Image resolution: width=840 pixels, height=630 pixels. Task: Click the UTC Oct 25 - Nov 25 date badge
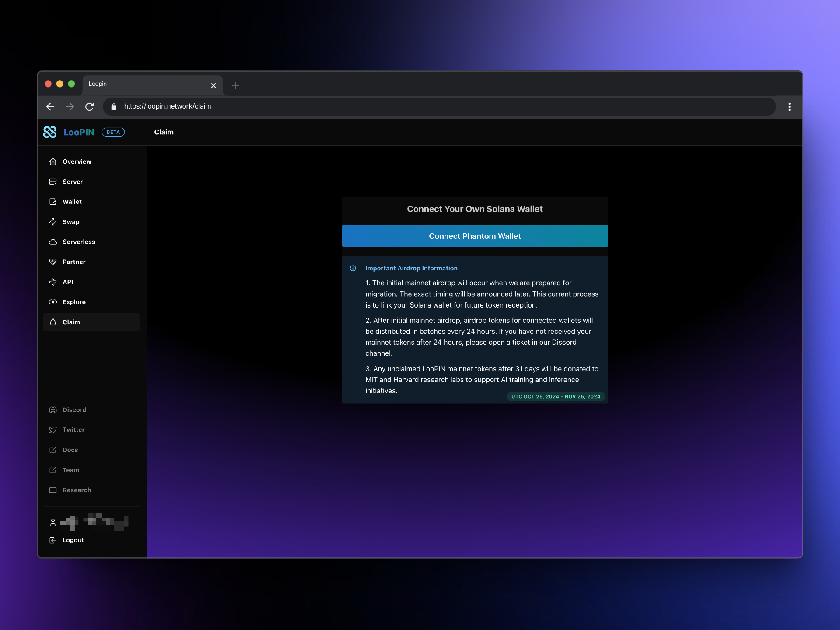(556, 397)
